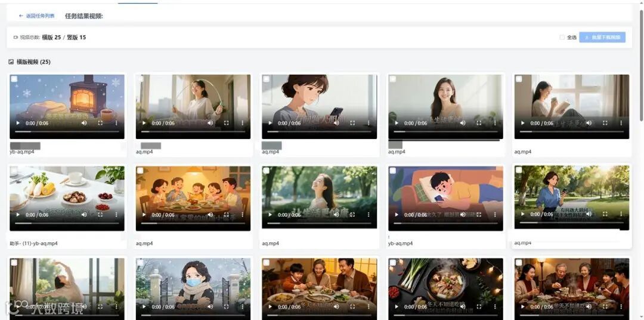Click filename 助手- (11)-yb-aq.mp4

pos(33,244)
